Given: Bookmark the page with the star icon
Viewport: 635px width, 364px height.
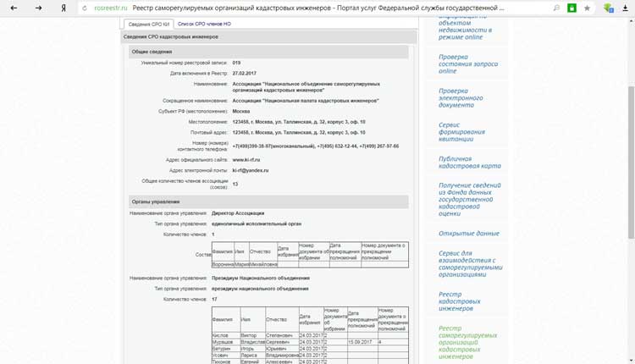Looking at the screenshot, I should coord(587,8).
